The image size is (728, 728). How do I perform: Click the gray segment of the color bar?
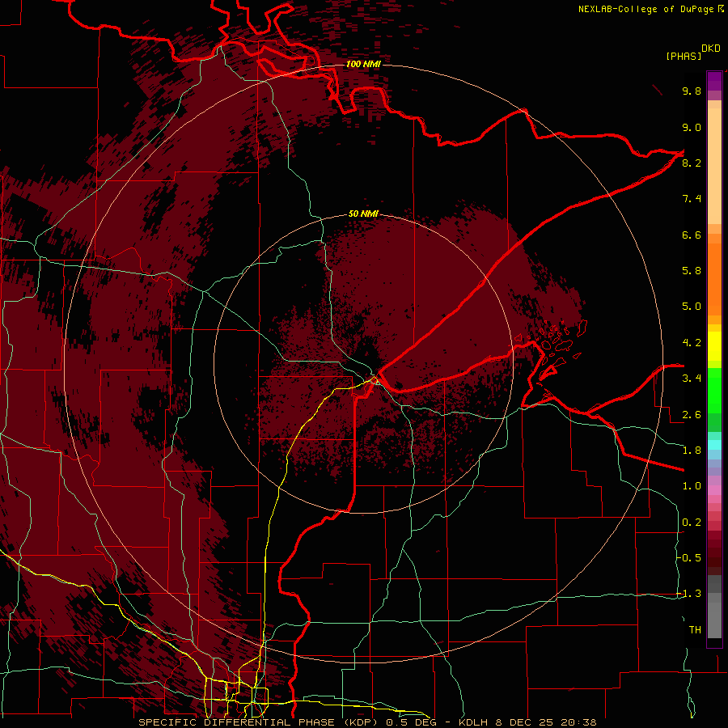click(714, 608)
